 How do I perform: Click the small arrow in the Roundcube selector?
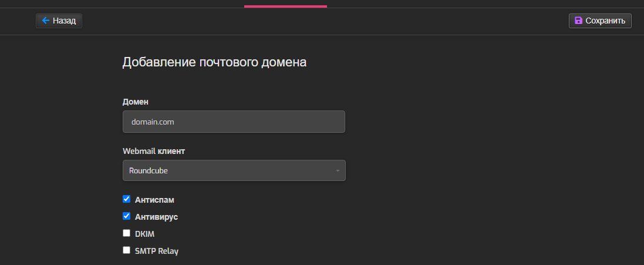[338, 170]
